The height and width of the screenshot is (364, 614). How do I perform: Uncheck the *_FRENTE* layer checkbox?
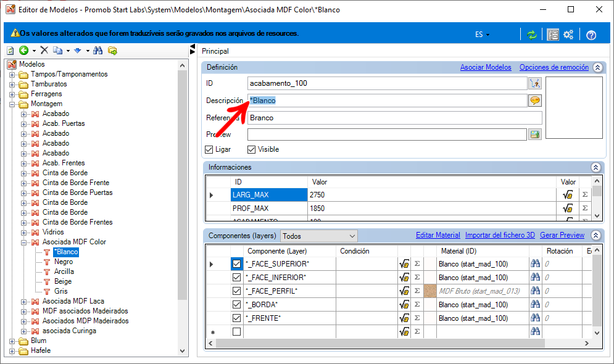[236, 318]
